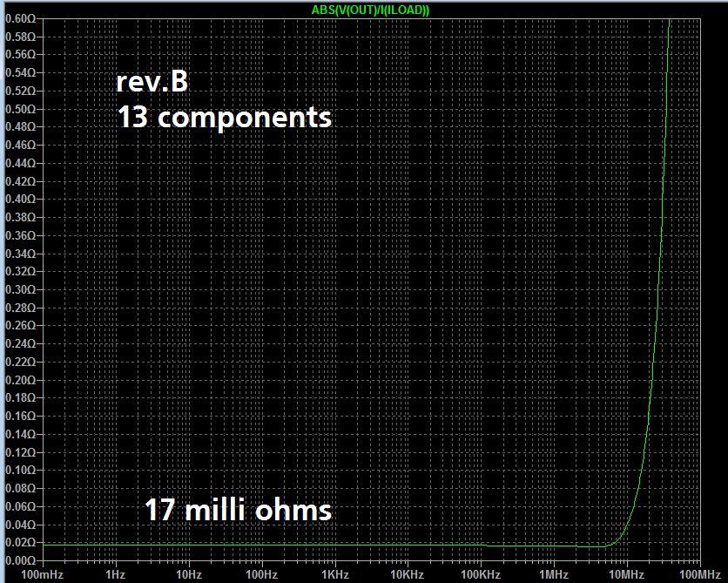Click the 0.40Ω y-axis label
728x583 pixels.
pyautogui.click(x=20, y=200)
